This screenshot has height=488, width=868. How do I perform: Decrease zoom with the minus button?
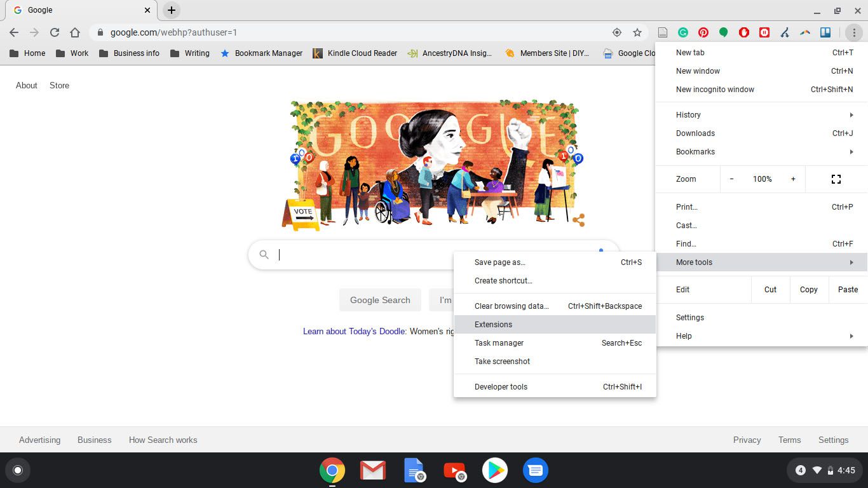pos(731,179)
